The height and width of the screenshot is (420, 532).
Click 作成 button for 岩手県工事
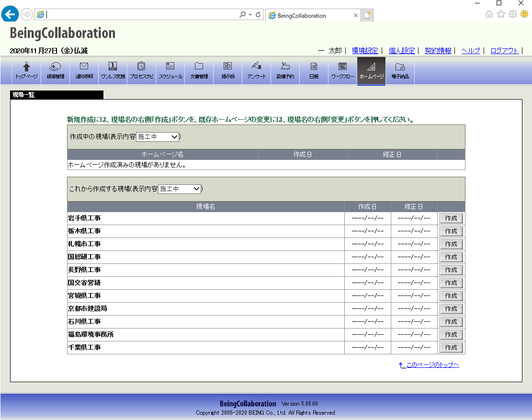click(451, 218)
